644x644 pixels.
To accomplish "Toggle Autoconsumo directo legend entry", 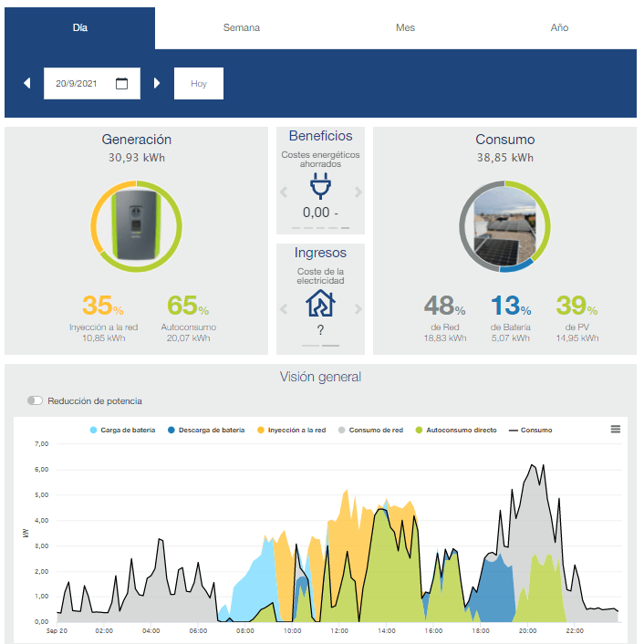I will (456, 430).
